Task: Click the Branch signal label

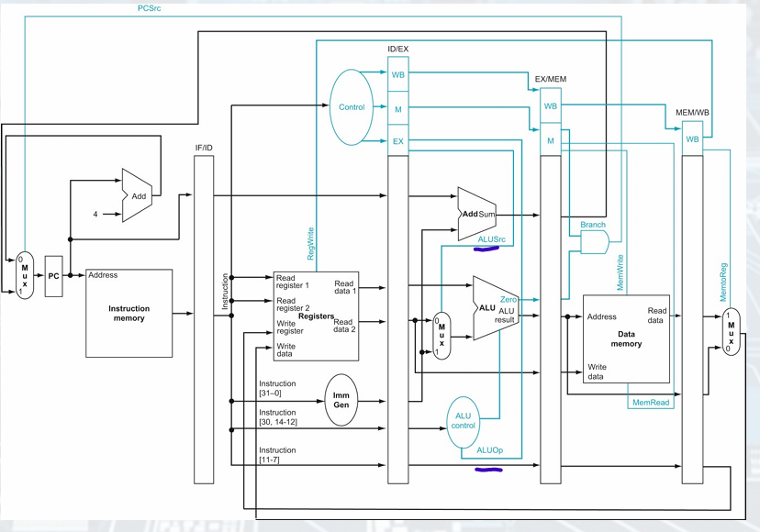Action: [x=593, y=225]
